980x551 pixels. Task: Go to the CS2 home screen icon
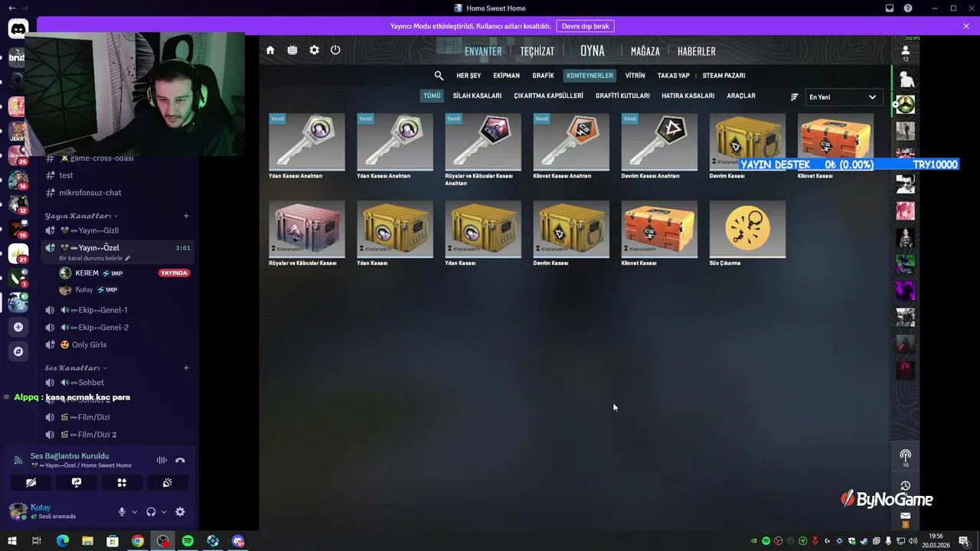coord(270,51)
